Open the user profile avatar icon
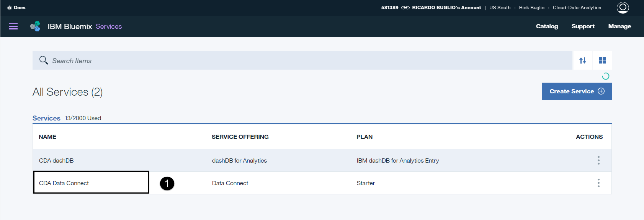This screenshot has height=220, width=644. 623,8
